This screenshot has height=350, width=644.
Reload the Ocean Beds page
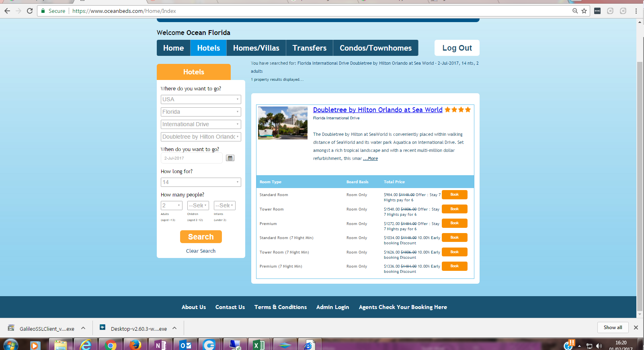point(30,11)
